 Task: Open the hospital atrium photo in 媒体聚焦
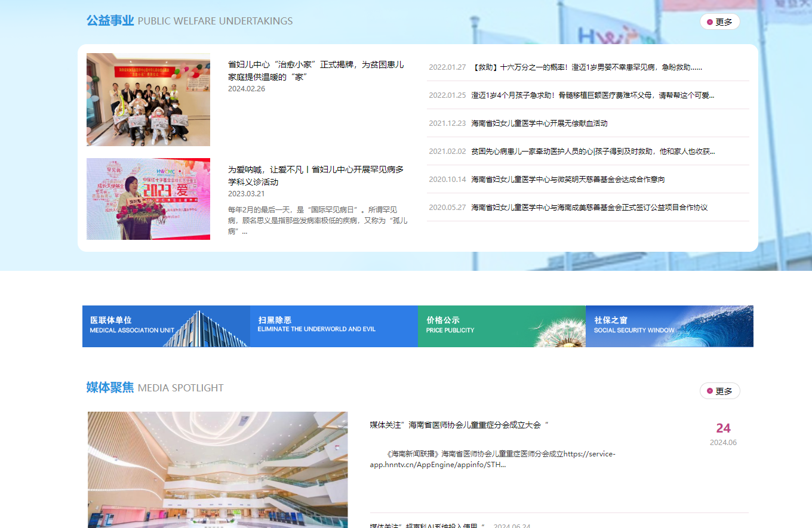(217, 470)
